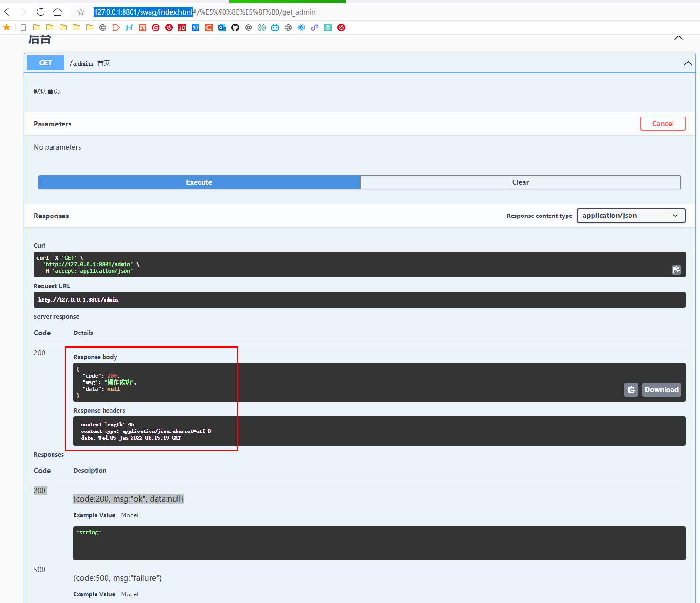Reload the page with the refresh icon
700x603 pixels.
click(x=41, y=12)
